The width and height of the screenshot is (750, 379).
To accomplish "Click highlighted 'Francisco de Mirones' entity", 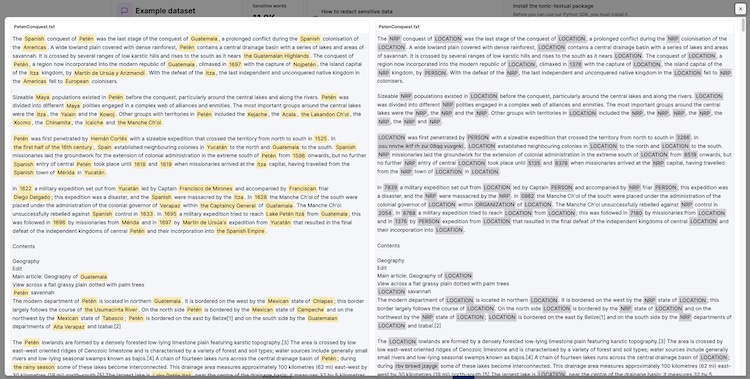I will [x=206, y=189].
